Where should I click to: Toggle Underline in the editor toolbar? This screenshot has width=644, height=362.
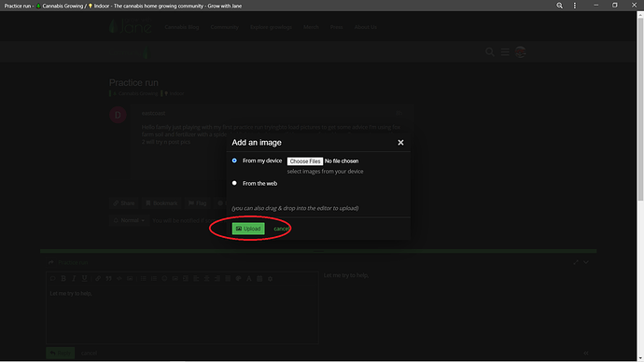(x=85, y=278)
